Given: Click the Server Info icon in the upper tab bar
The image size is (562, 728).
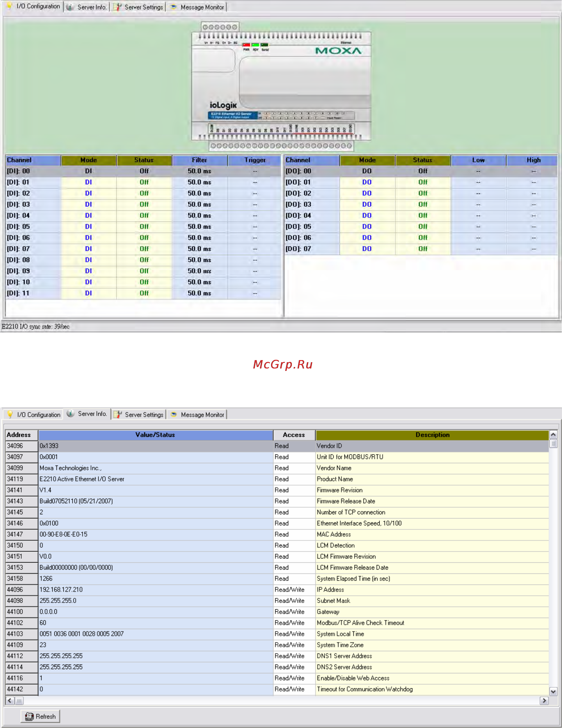Looking at the screenshot, I should coord(70,7).
